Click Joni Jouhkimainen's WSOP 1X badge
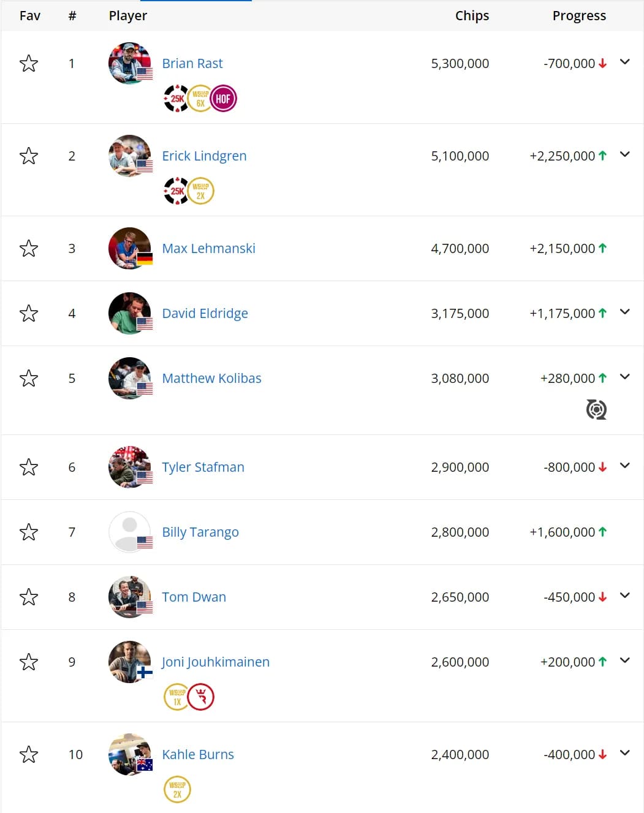This screenshot has height=813, width=644. click(176, 697)
